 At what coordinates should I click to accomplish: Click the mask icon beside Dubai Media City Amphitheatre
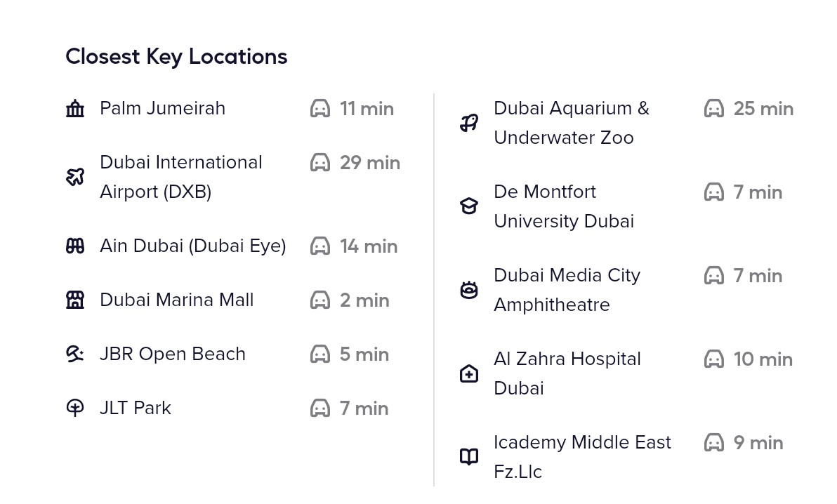coord(469,290)
